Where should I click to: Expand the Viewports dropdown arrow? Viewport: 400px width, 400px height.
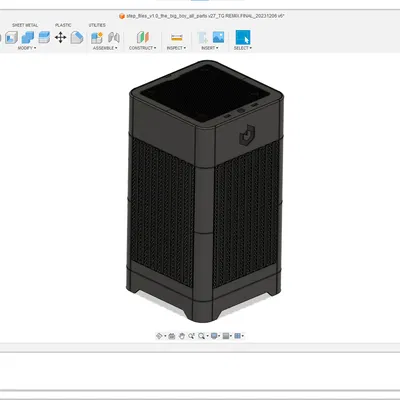point(243,336)
